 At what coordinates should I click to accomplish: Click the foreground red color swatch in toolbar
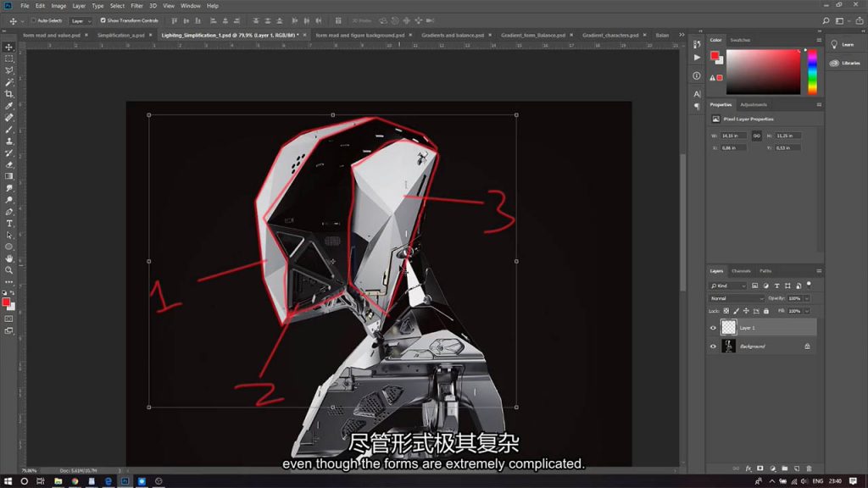[x=6, y=302]
